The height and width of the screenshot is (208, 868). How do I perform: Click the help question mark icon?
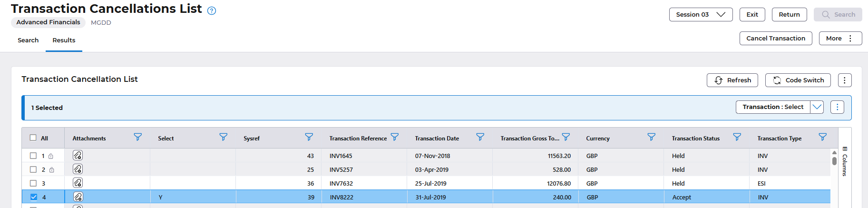tap(212, 10)
